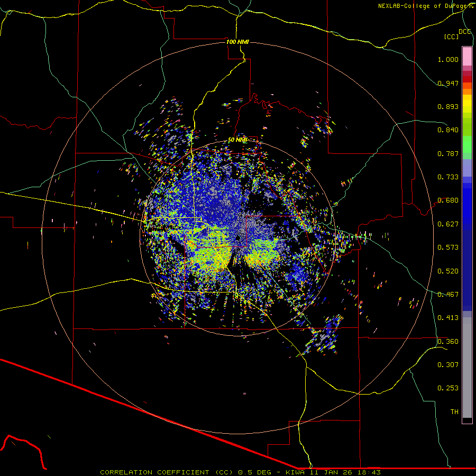Screen dimensions: 476x476
Task: Click the TH threshold label
Action: (454, 412)
